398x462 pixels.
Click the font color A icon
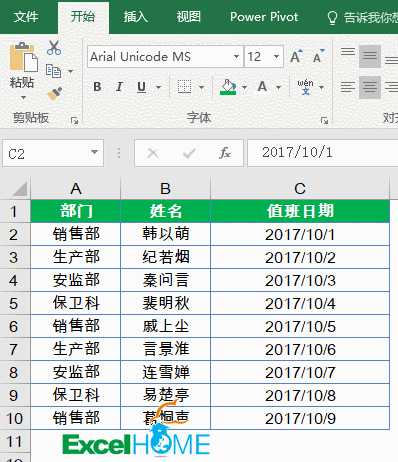click(262, 87)
